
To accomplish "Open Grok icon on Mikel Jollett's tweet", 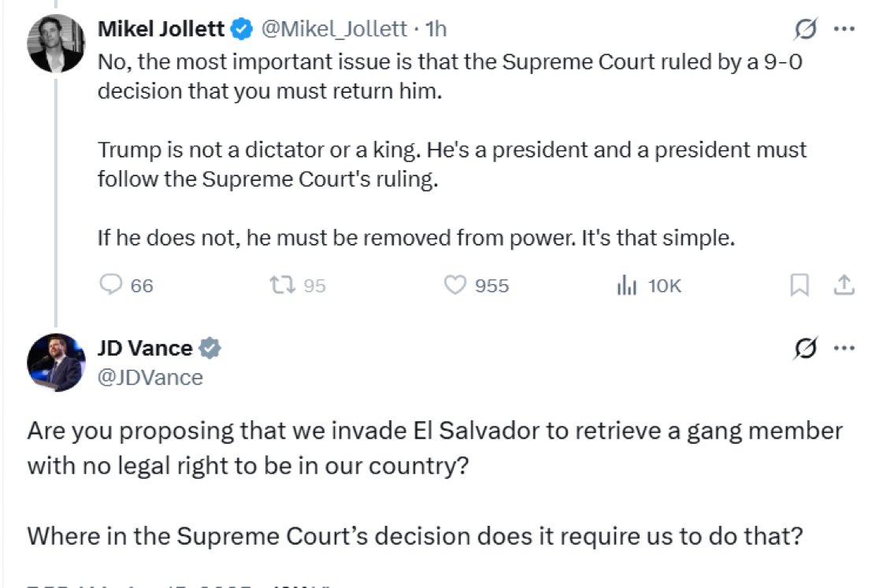I will coord(806,30).
